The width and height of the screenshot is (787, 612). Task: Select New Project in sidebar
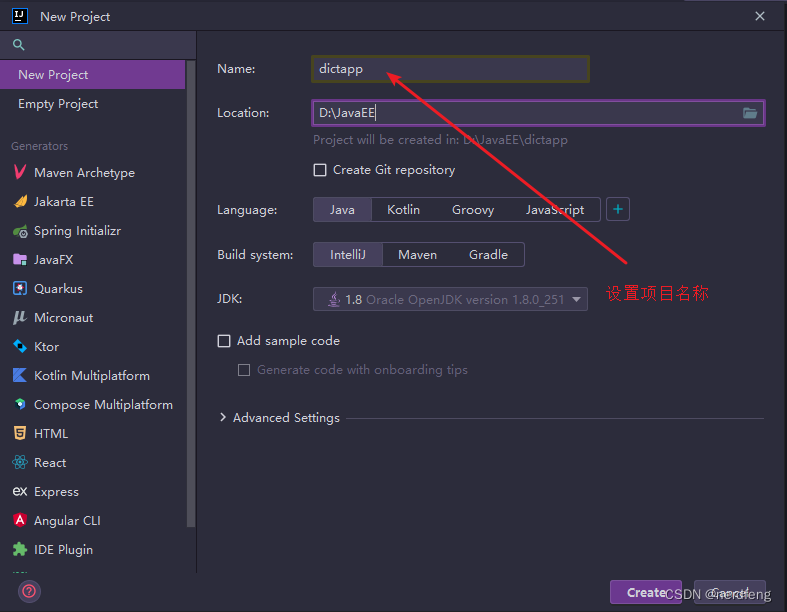pyautogui.click(x=93, y=75)
